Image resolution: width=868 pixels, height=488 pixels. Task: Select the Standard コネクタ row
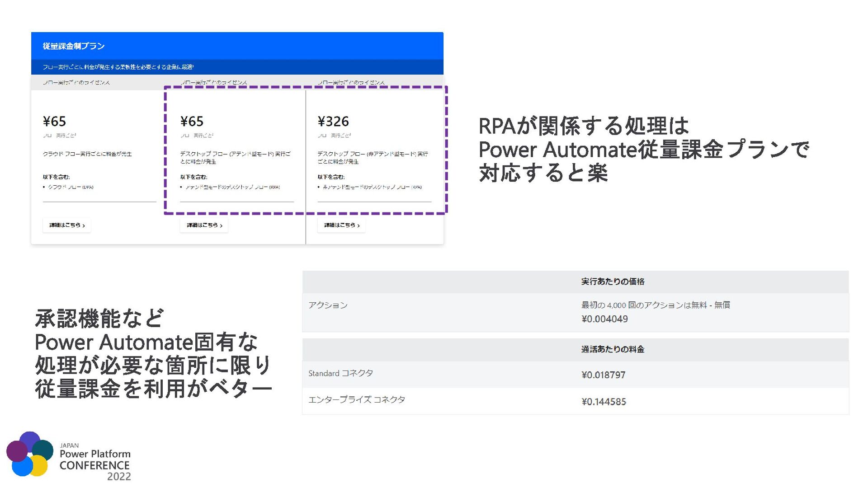[x=340, y=373]
